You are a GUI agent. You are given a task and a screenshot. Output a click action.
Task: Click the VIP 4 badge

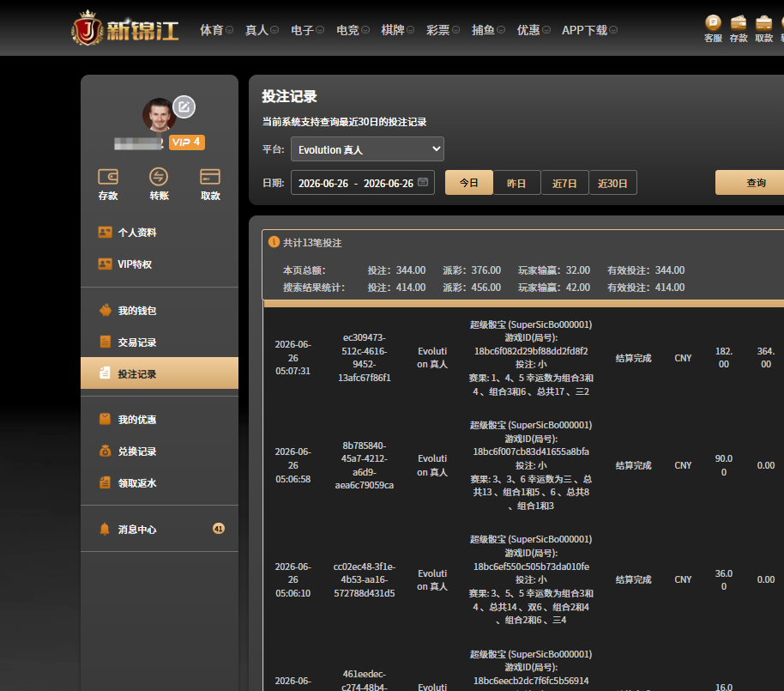186,142
